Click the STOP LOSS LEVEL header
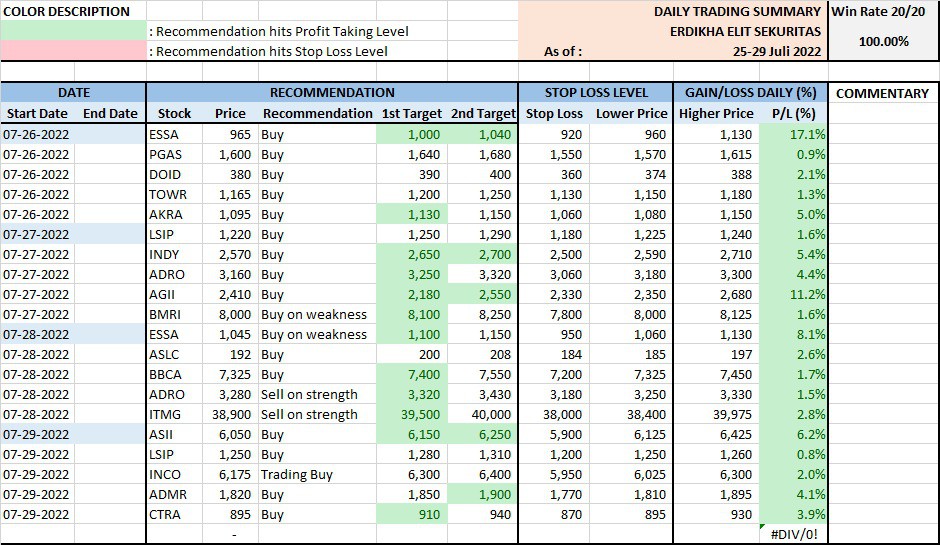This screenshot has height=545, width=940. (596, 93)
